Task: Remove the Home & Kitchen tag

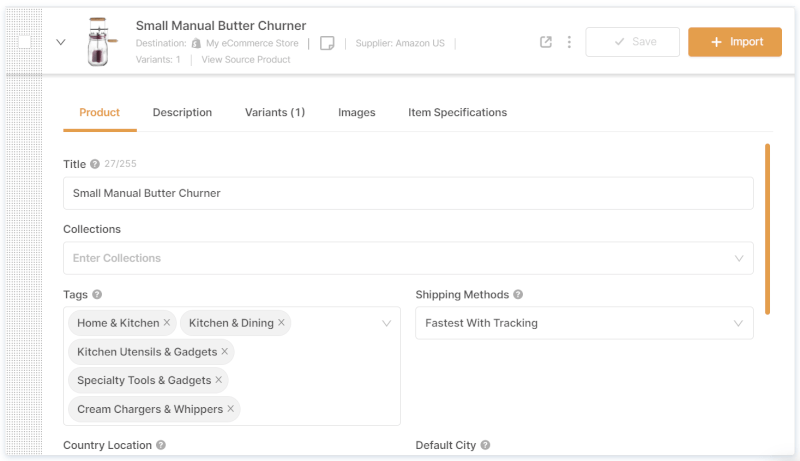Action: [x=167, y=323]
